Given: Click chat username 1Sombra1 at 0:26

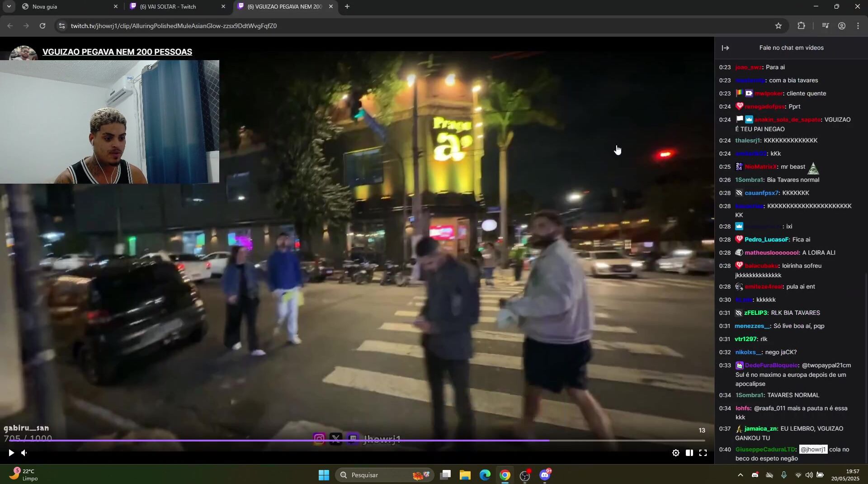Looking at the screenshot, I should pyautogui.click(x=750, y=180).
